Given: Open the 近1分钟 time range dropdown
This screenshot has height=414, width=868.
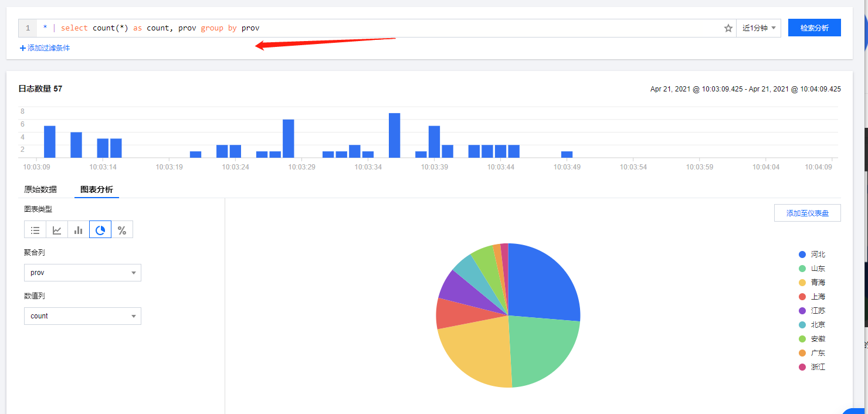Looking at the screenshot, I should (759, 28).
